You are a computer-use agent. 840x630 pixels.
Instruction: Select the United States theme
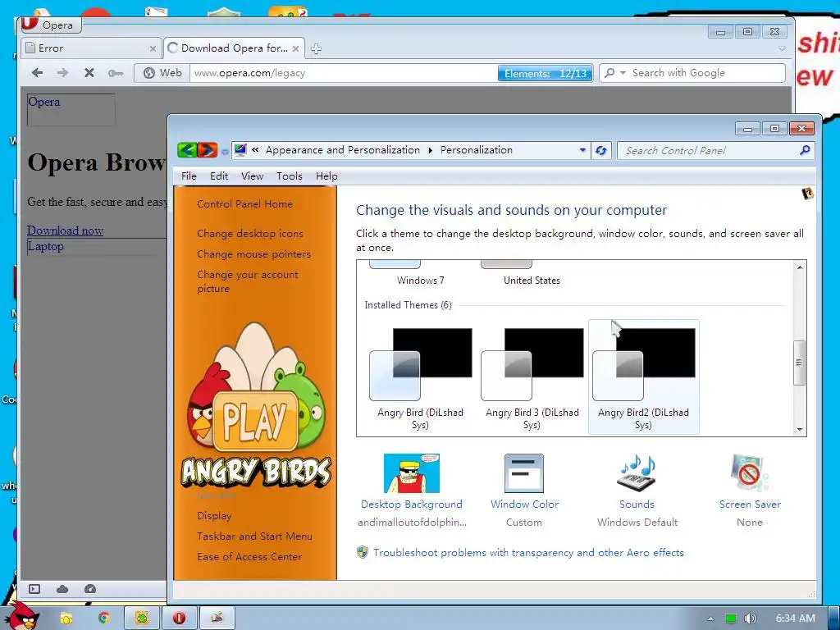532,272
